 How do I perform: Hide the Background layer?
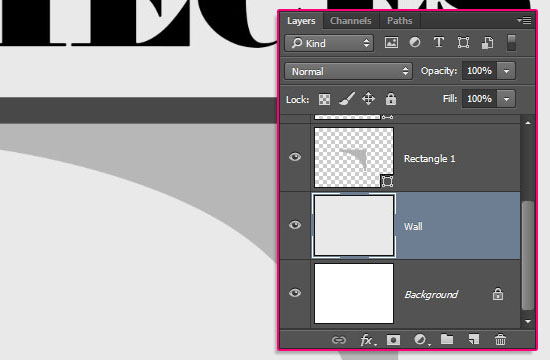295,293
